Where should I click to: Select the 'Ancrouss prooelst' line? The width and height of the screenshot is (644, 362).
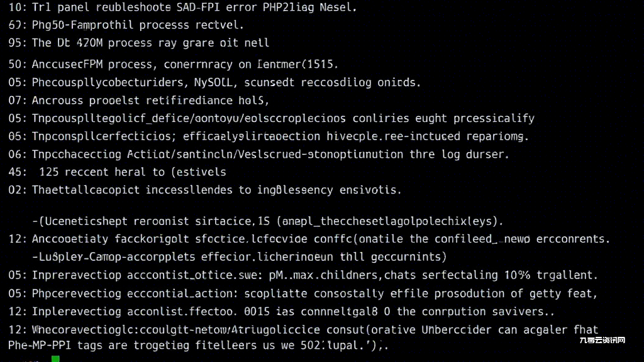139,101
